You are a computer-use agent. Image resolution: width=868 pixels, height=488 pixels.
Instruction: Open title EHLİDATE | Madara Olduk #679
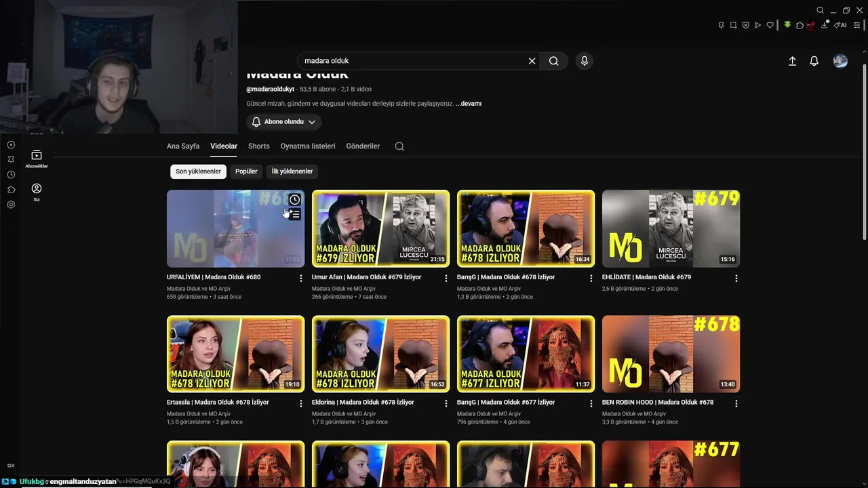(646, 277)
